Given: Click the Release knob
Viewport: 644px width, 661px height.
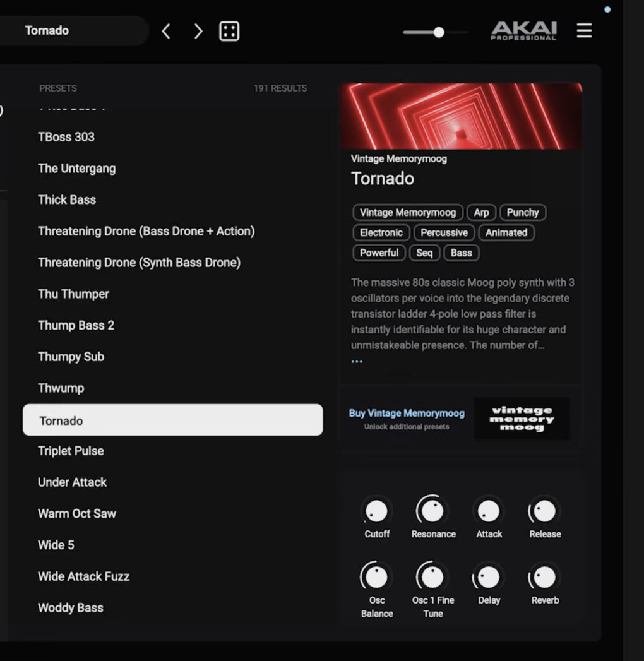Looking at the screenshot, I should point(544,511).
